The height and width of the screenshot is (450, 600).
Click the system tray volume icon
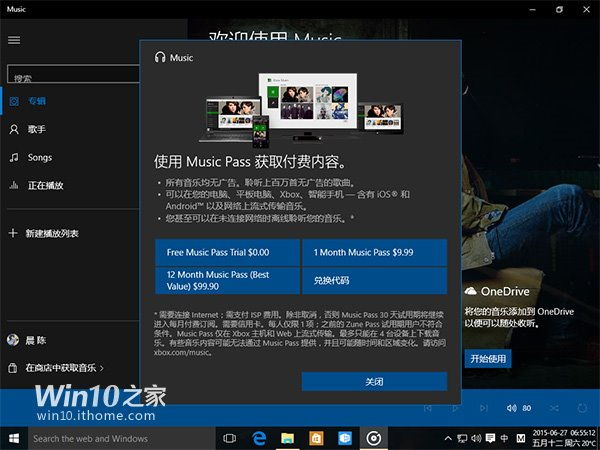click(476, 439)
